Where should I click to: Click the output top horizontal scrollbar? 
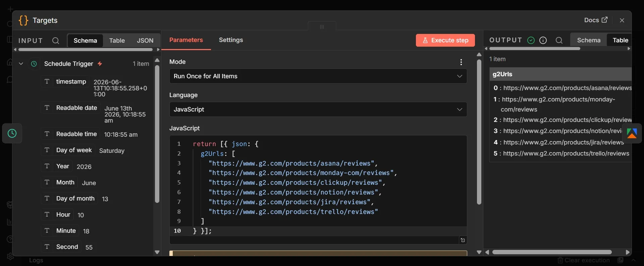point(535,49)
